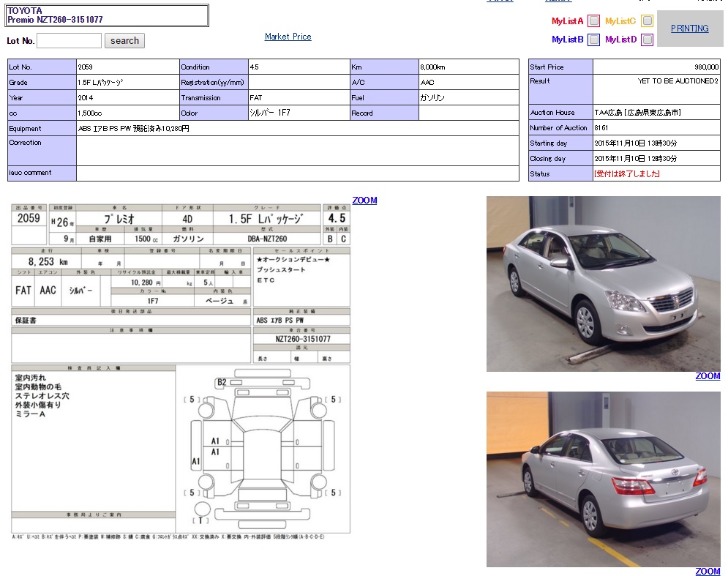
Task: Click ZOOM link under front car photo
Action: coord(708,376)
